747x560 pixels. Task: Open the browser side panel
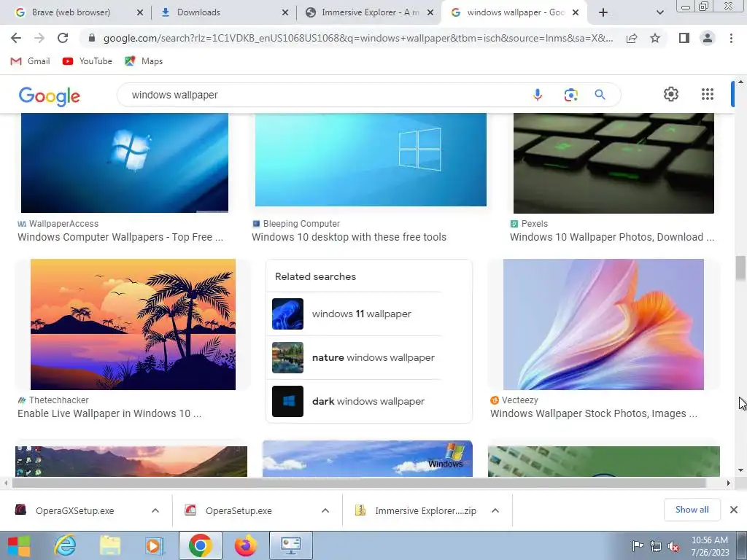pyautogui.click(x=684, y=38)
